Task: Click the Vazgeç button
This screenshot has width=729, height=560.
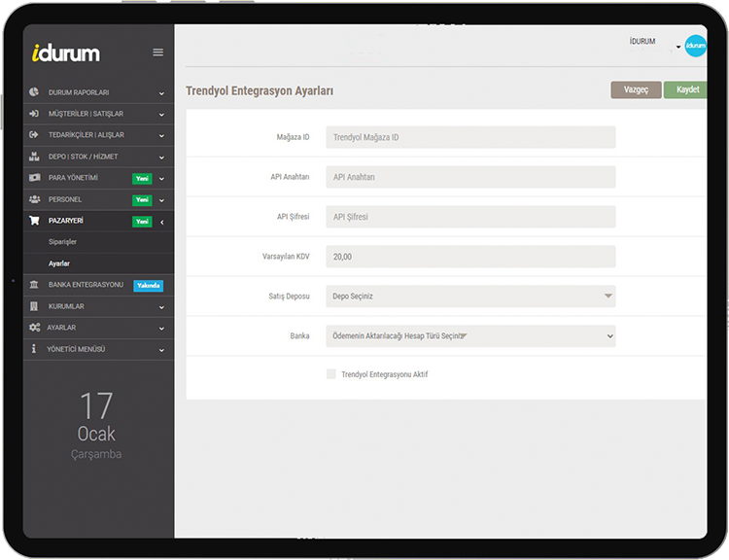Action: coord(636,89)
